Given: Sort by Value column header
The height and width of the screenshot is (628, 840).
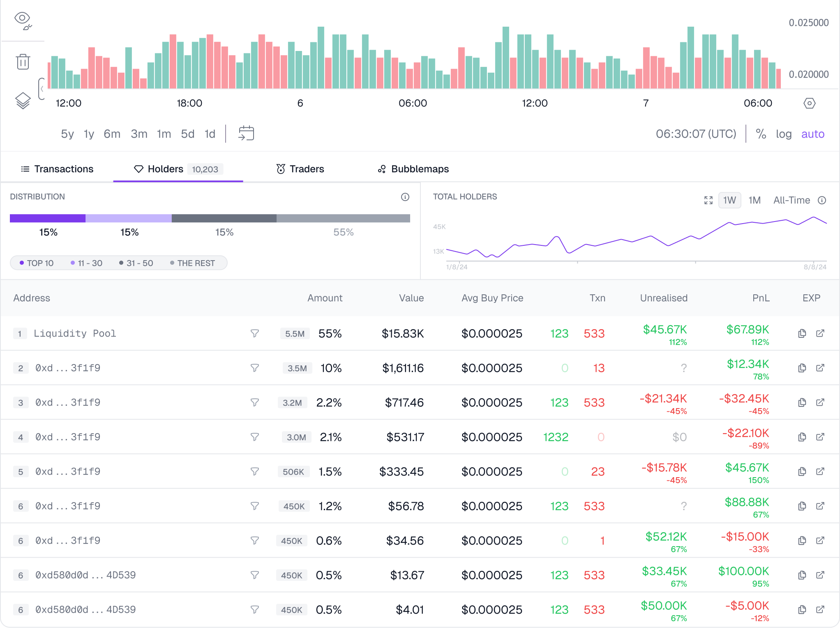Looking at the screenshot, I should point(411,298).
